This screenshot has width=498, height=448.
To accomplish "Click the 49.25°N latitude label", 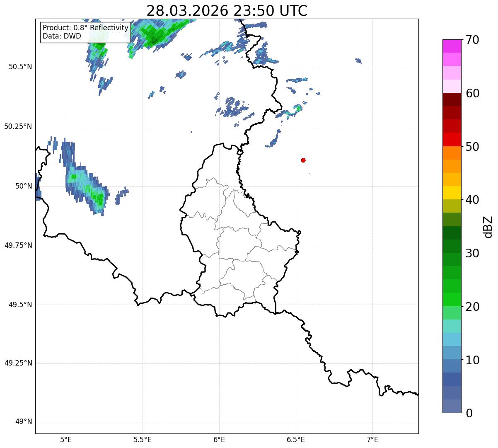I will point(18,363).
